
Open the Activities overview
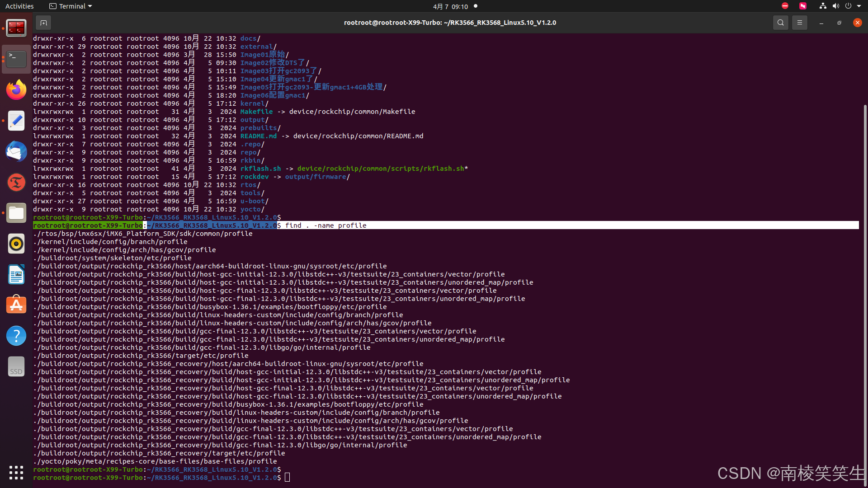(19, 6)
